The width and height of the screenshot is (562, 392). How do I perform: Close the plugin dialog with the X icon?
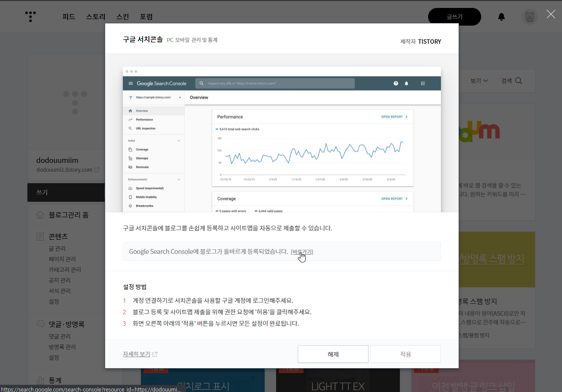point(551,14)
